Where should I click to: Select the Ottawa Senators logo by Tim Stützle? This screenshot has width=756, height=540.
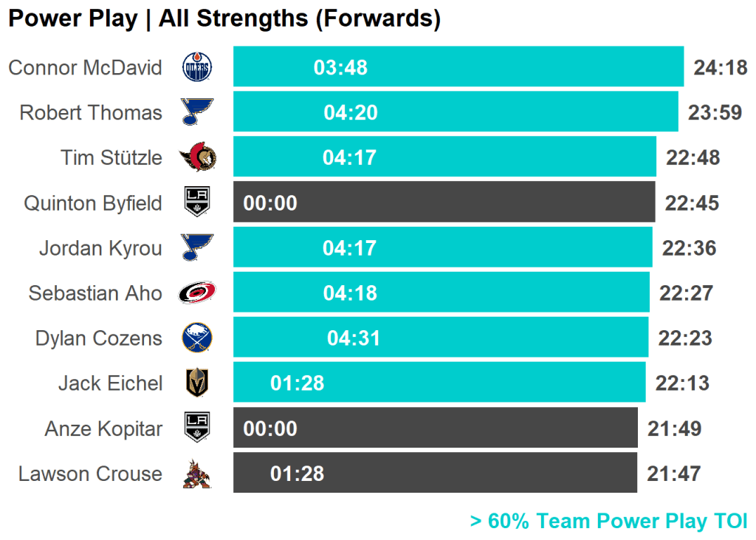[197, 157]
